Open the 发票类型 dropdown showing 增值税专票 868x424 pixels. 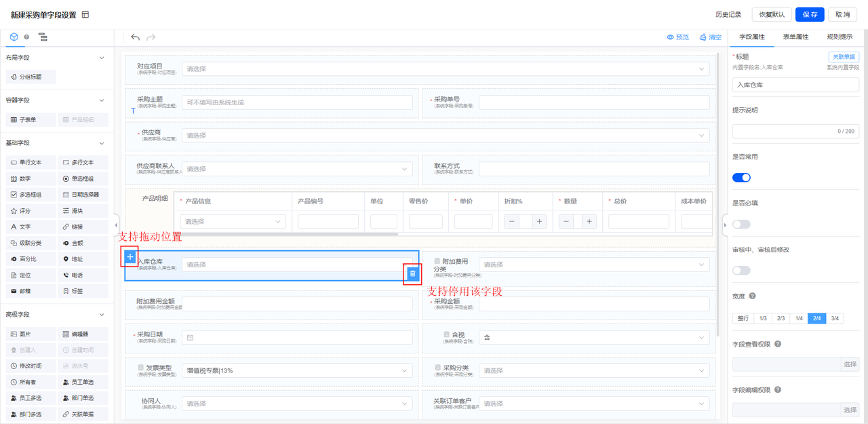coord(297,370)
